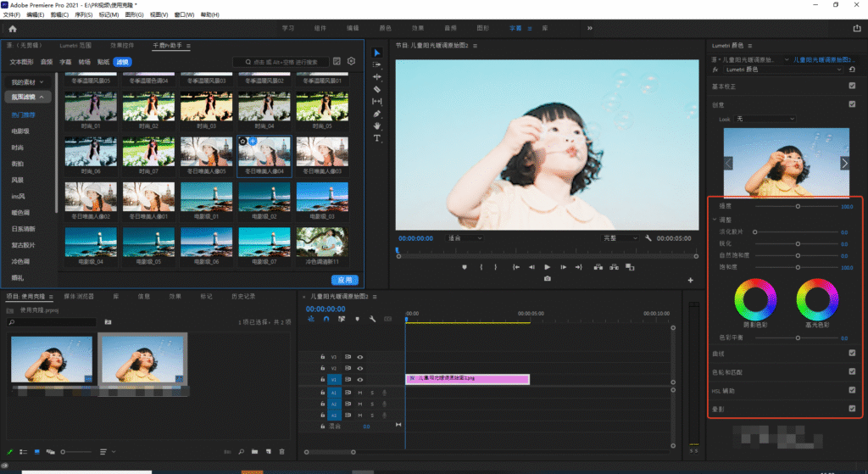Screen dimensions: 868x474
Task: Uncheck the 曲线 section checkbox
Action: pyautogui.click(x=852, y=353)
